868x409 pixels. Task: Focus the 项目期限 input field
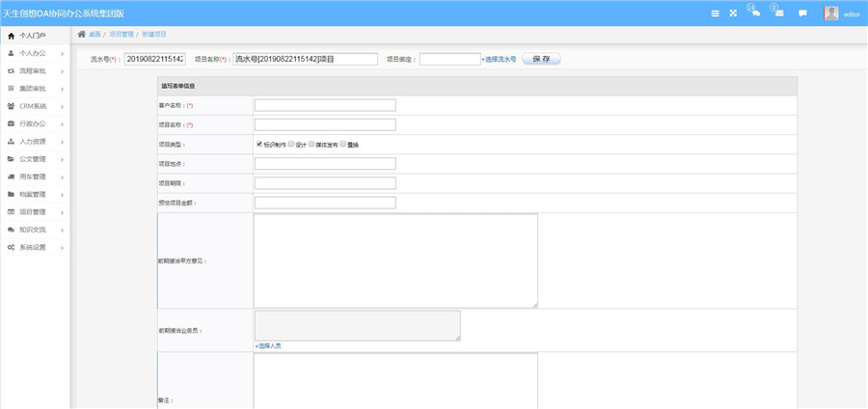coord(326,183)
